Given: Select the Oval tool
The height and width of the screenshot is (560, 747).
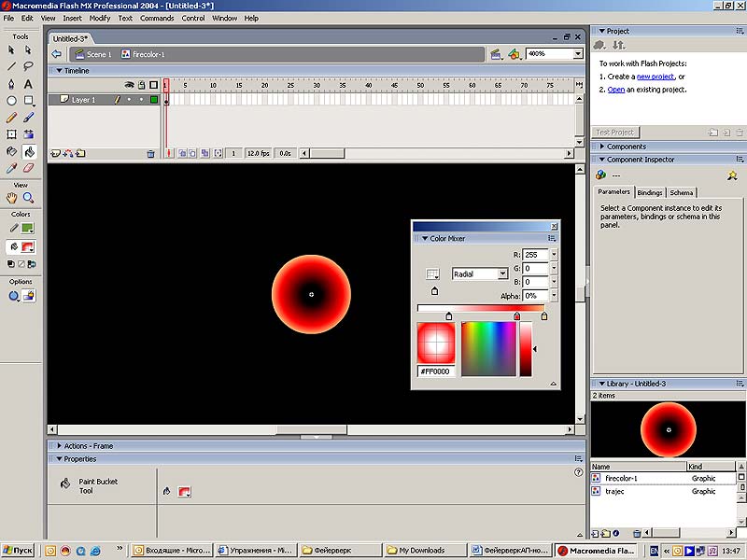Looking at the screenshot, I should coord(12,101).
